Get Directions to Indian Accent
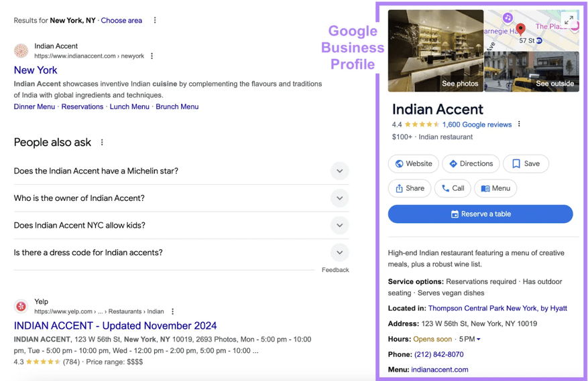Screen dimensions: 588x381 471,163
